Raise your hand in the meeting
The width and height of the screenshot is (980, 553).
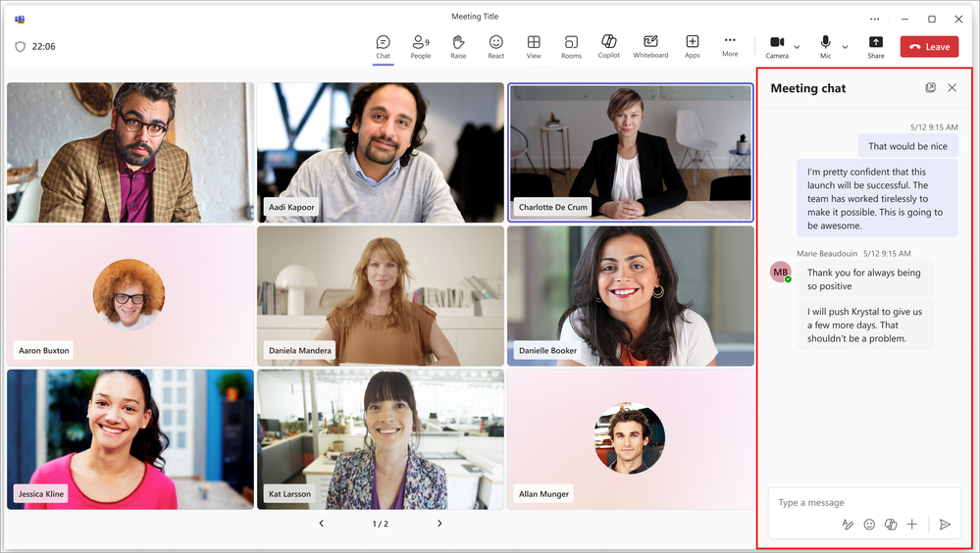click(458, 47)
